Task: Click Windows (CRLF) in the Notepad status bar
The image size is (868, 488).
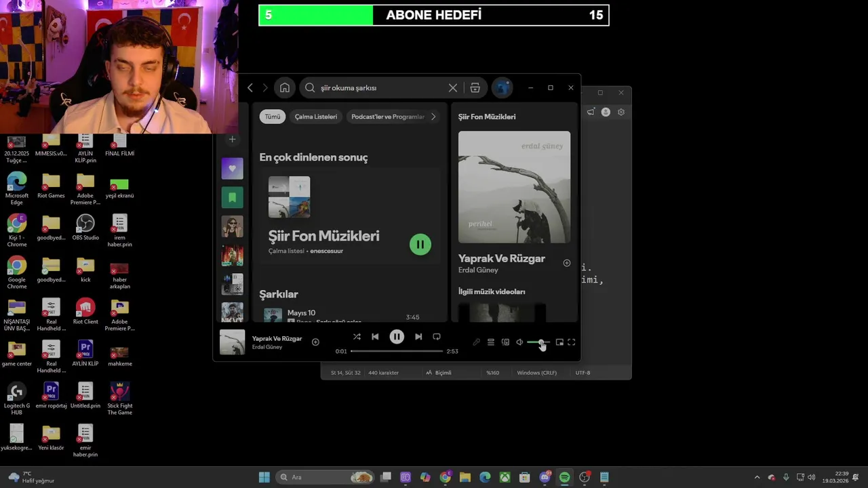Action: pos(537,373)
